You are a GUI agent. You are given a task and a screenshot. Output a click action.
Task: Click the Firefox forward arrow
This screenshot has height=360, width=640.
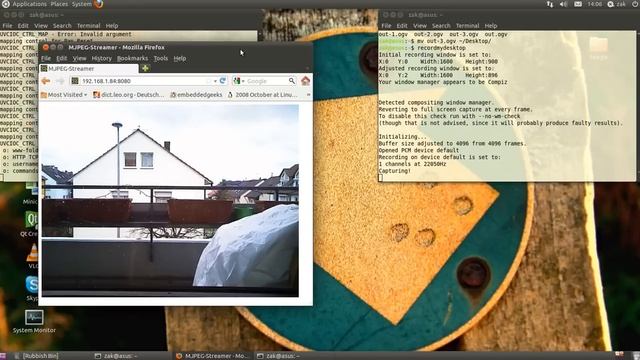coord(60,81)
